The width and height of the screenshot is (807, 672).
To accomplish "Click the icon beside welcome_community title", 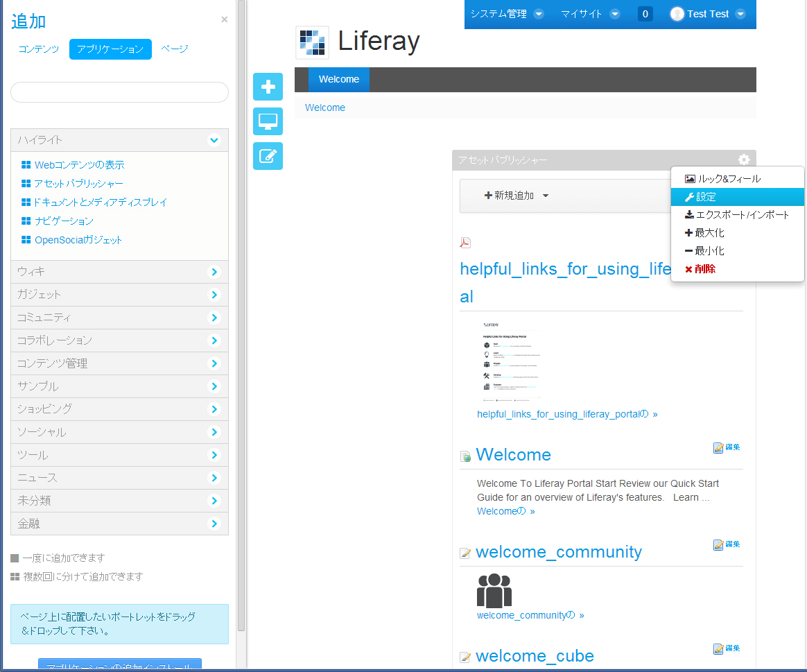I will tap(465, 553).
